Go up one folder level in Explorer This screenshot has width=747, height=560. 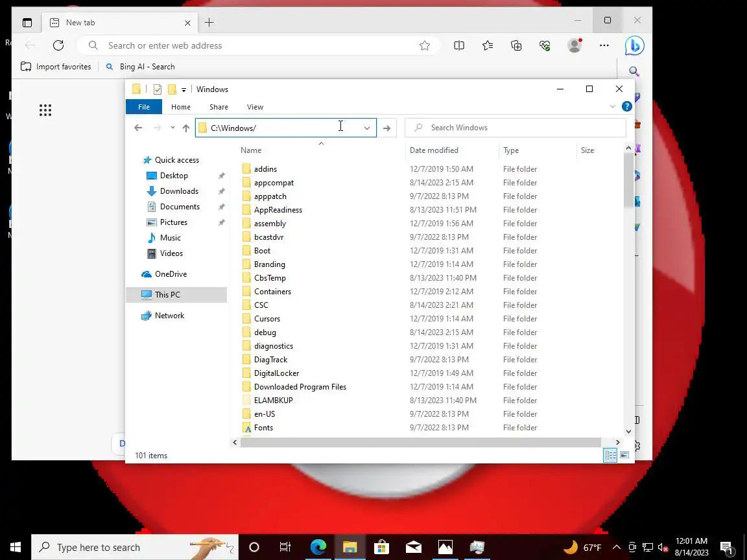pos(186,128)
